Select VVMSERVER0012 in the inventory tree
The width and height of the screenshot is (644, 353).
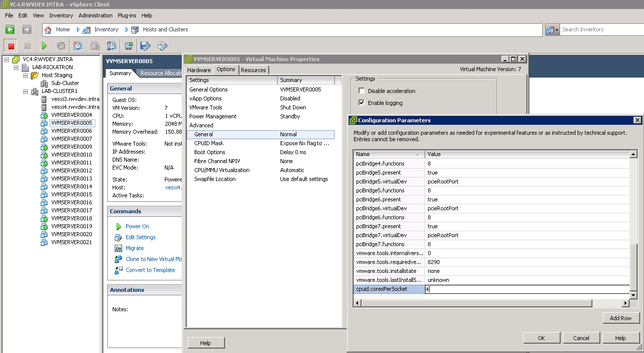click(72, 171)
